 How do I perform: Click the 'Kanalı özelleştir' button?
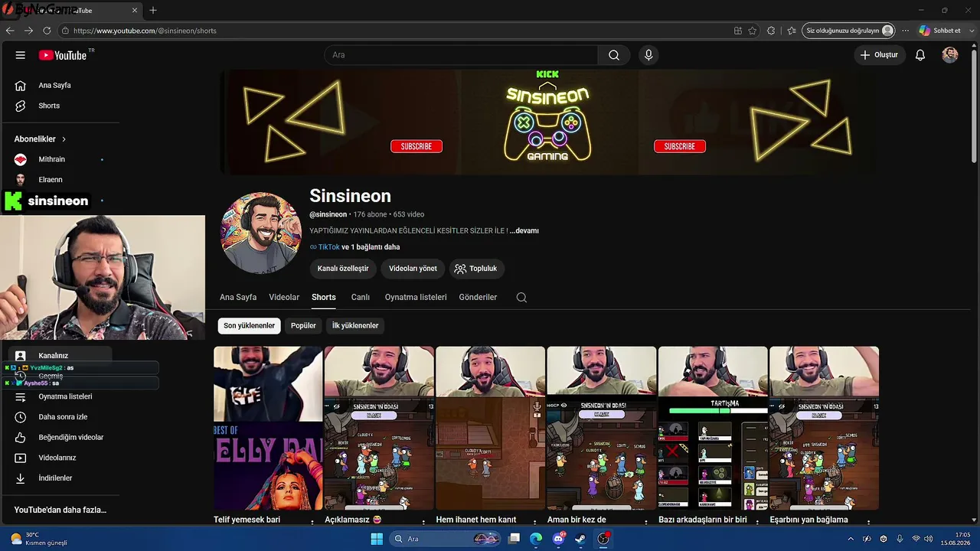pos(343,269)
